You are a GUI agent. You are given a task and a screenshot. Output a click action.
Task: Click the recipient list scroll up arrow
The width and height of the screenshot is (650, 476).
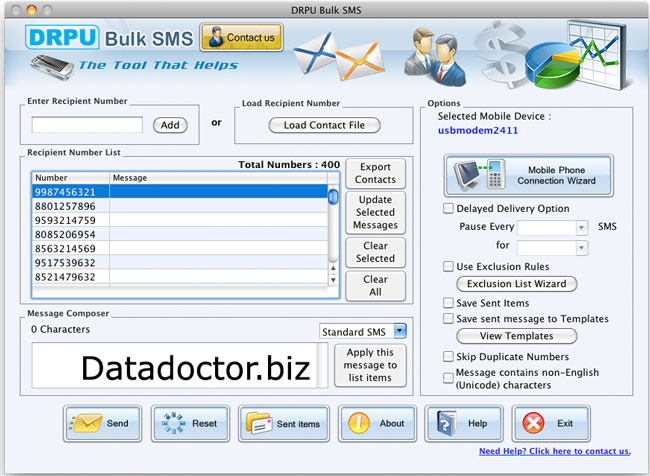(333, 268)
